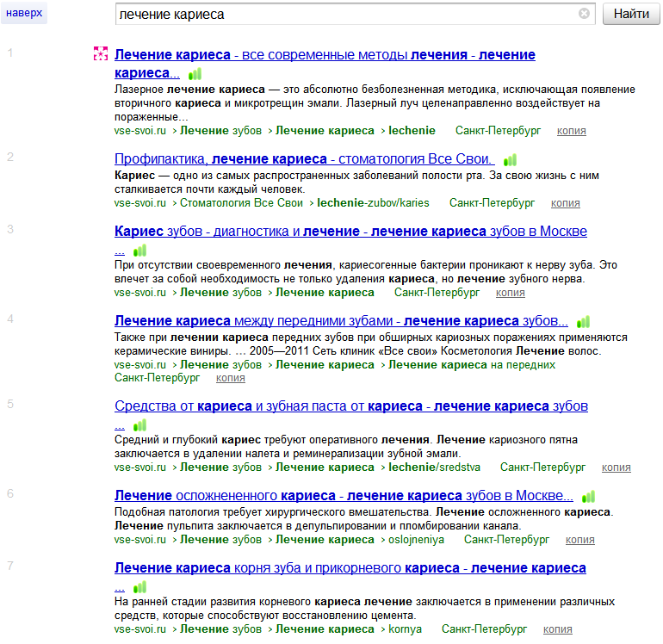Click 'lechenie' breadcrumb in first result
The width and height of the screenshot is (663, 644).
pos(412,131)
